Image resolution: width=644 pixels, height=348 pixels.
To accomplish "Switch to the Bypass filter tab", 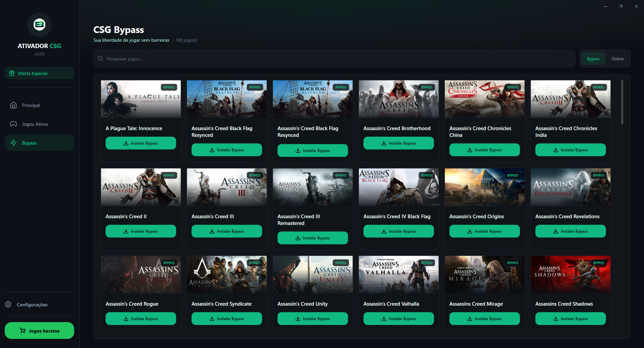I will [593, 59].
